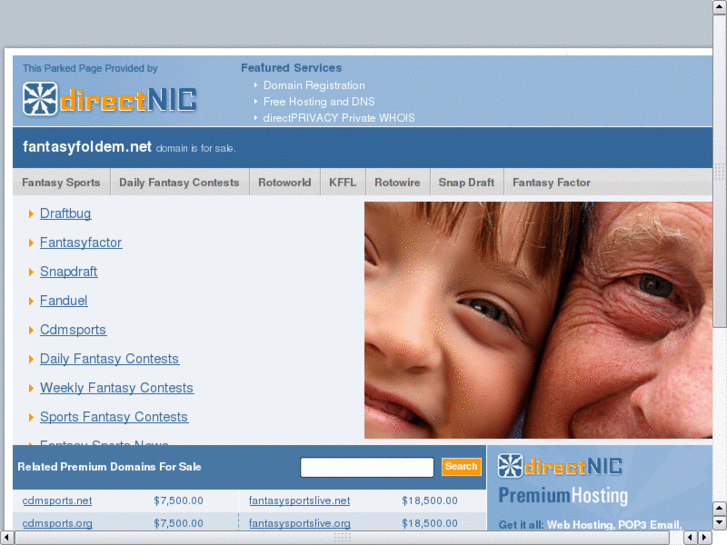
Task: Visit the Free Hosting and DNS link
Action: (319, 102)
